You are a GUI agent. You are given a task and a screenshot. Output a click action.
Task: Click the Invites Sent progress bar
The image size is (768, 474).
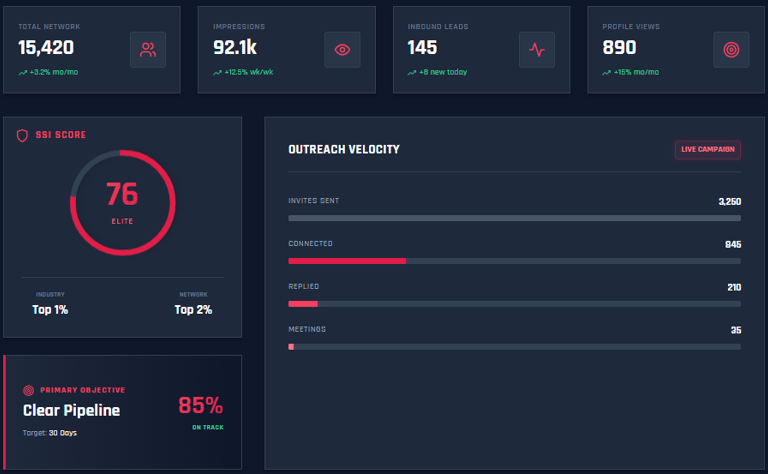pyautogui.click(x=514, y=218)
